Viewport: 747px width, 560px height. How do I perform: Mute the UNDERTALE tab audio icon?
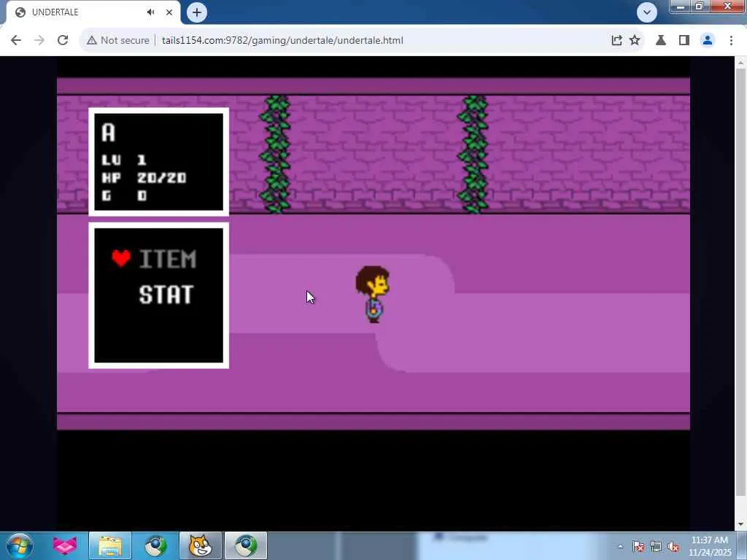(x=151, y=12)
